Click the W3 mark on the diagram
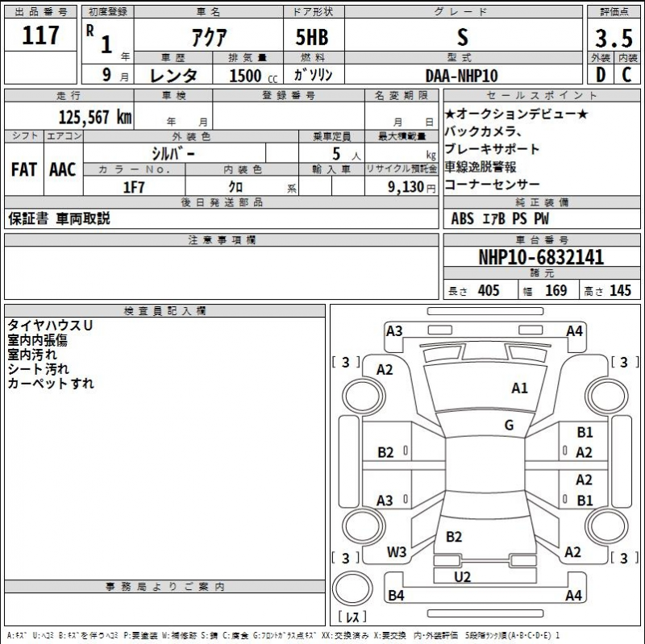The width and height of the screenshot is (645, 644). (397, 552)
